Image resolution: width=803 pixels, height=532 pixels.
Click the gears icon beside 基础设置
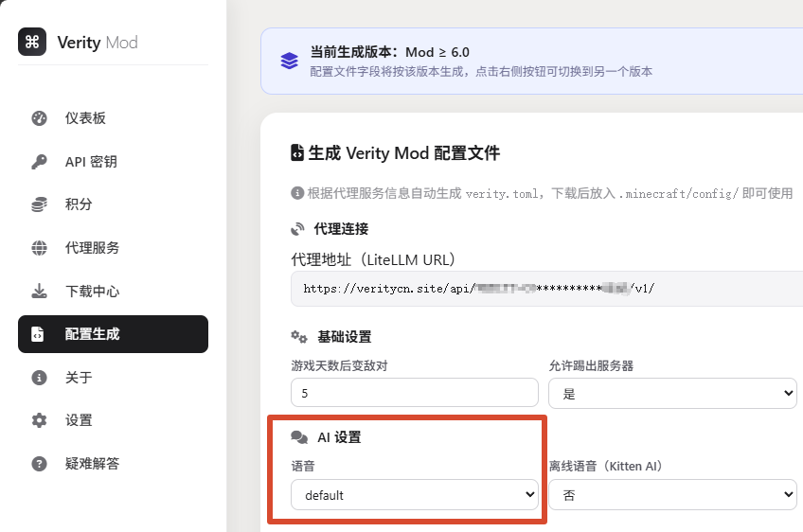point(299,337)
